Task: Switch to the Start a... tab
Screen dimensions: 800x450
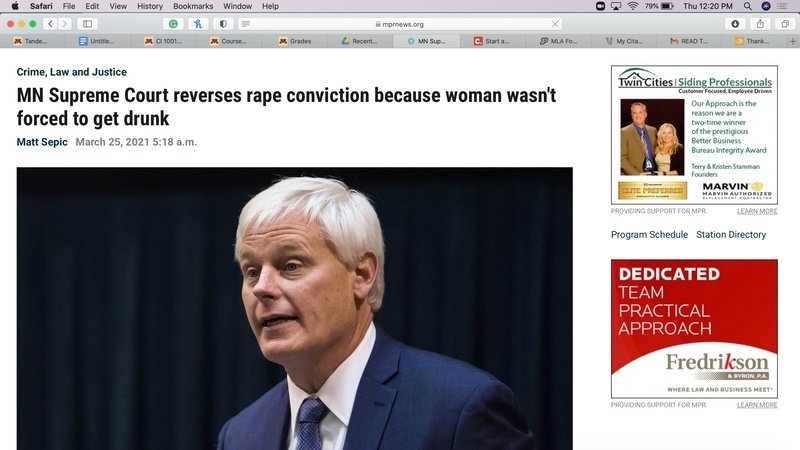Action: [492, 41]
